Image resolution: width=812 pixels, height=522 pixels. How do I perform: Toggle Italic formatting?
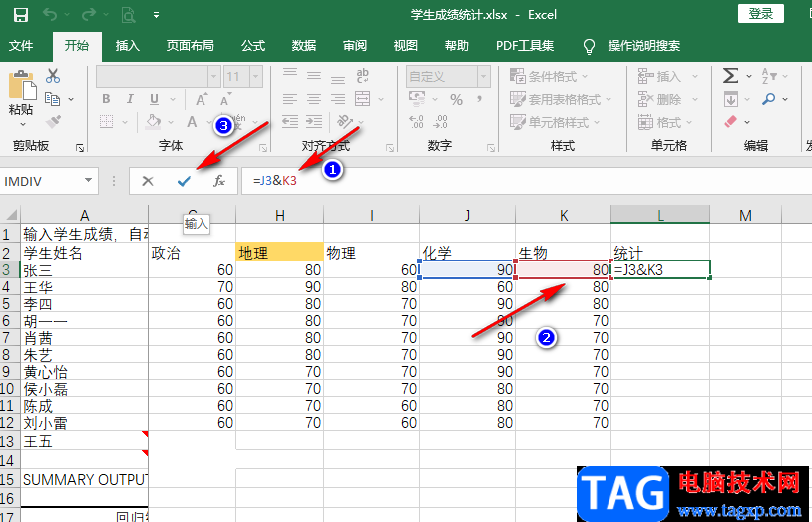click(130, 99)
